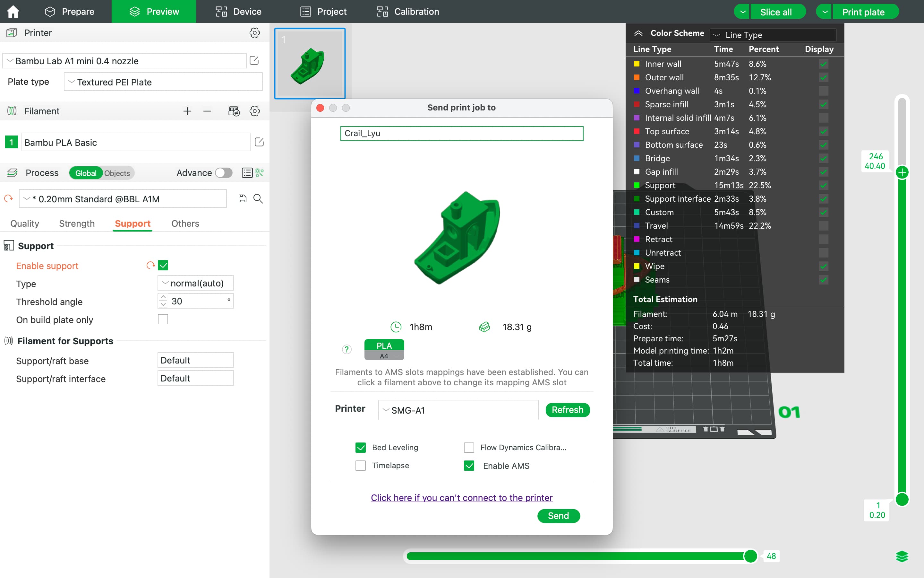
Task: Remove a filament with the minus icon
Action: 207,111
